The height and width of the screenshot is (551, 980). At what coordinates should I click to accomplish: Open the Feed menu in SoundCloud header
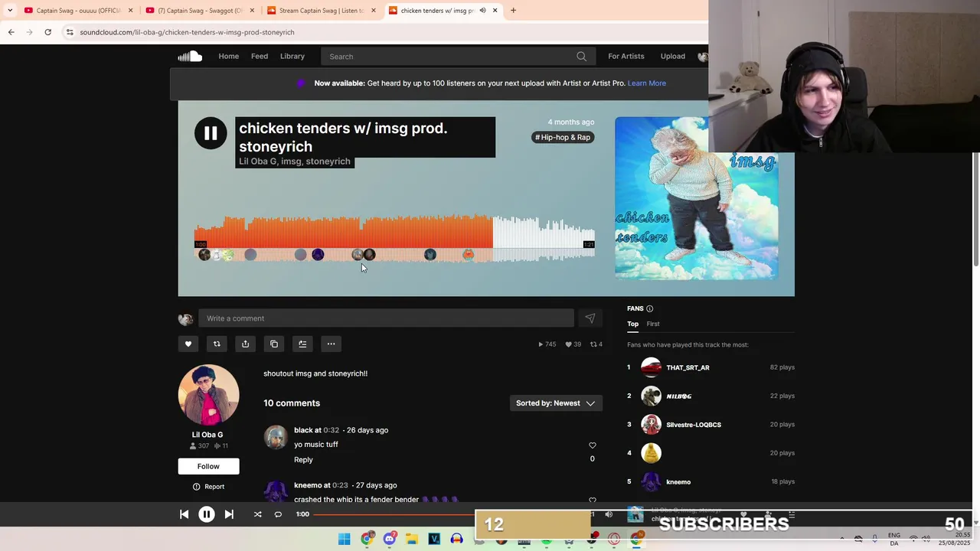pyautogui.click(x=260, y=56)
